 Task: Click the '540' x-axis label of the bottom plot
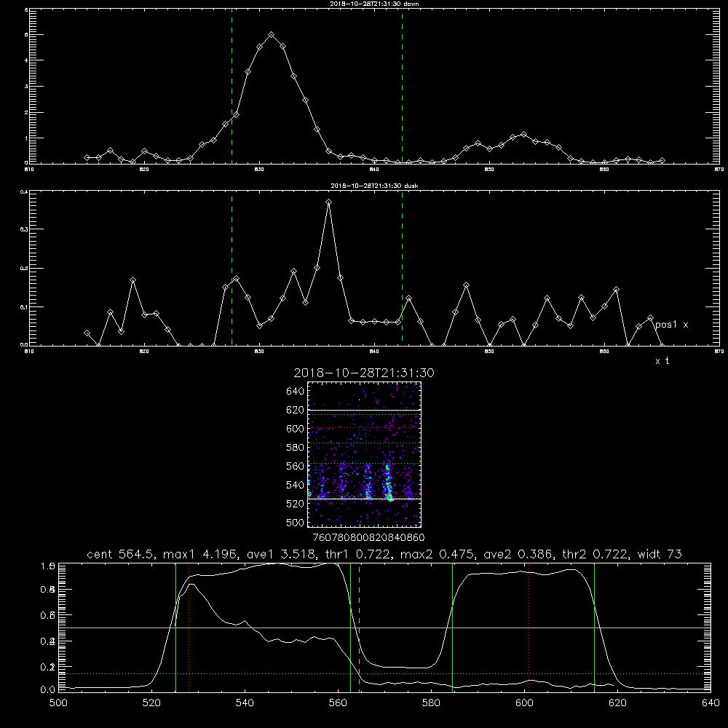tap(245, 703)
